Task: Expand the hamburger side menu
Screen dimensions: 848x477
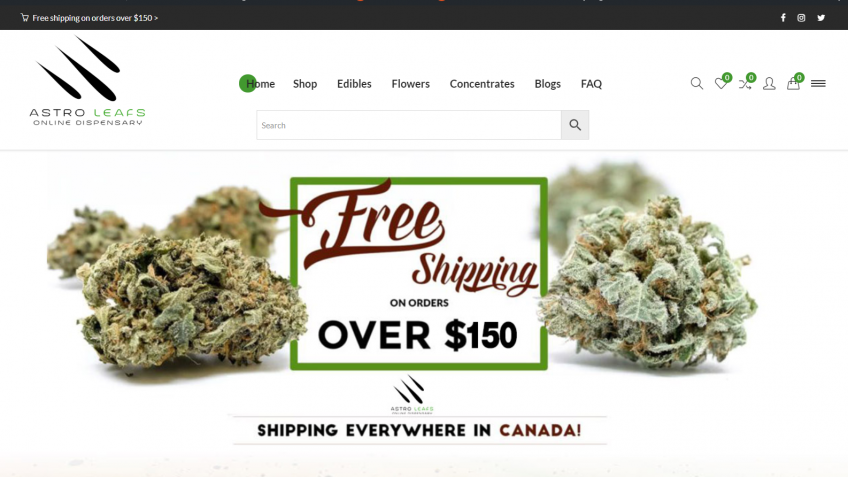Action: pyautogui.click(x=818, y=83)
